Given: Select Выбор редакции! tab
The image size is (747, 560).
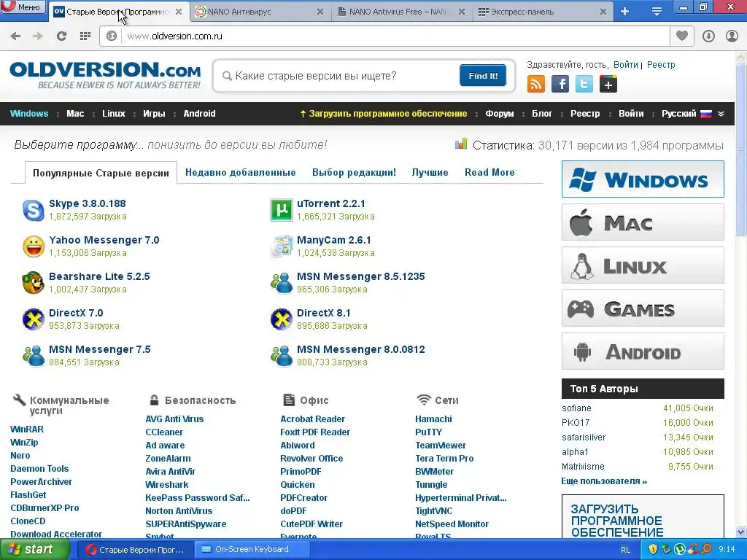Looking at the screenshot, I should pyautogui.click(x=354, y=172).
